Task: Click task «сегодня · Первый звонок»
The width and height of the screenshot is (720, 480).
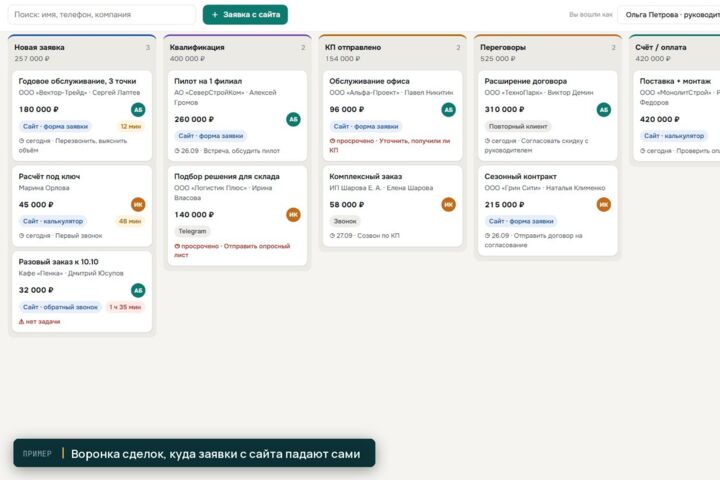Action: [x=60, y=236]
